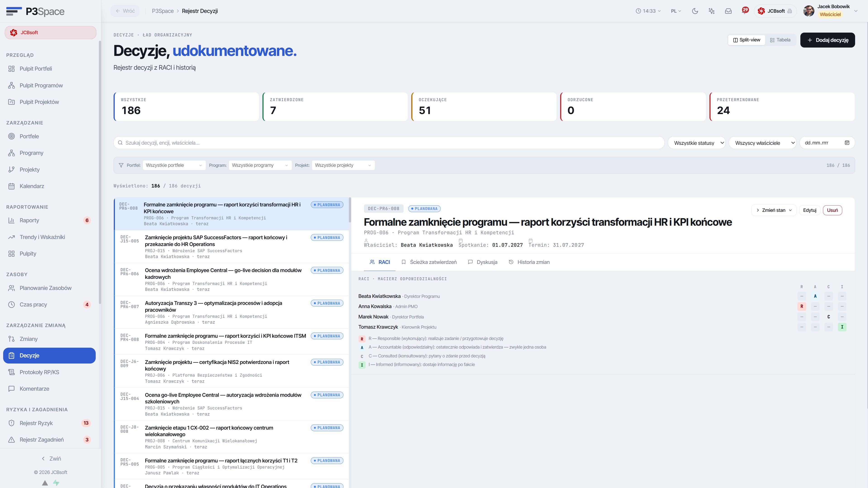Switch to the RACI tab
Viewport: 868px width, 488px height.
point(380,262)
